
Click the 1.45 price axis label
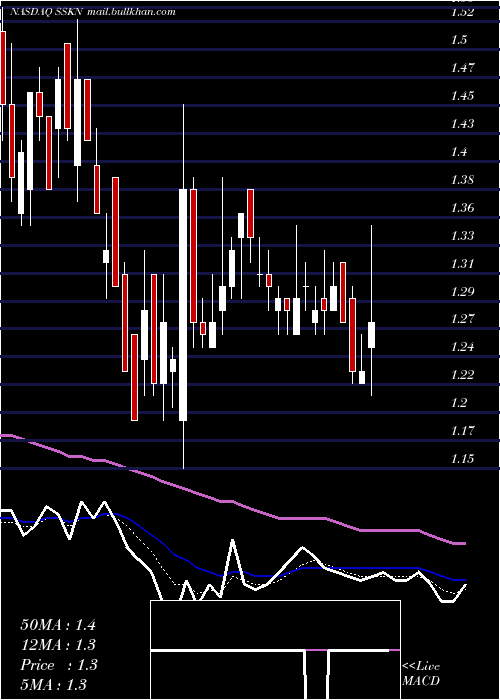pos(462,96)
